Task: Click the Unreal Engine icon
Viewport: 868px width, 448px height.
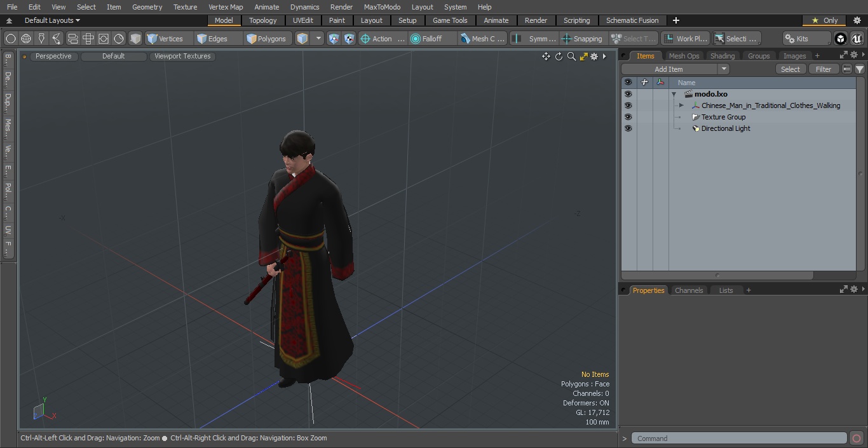Action: (857, 39)
